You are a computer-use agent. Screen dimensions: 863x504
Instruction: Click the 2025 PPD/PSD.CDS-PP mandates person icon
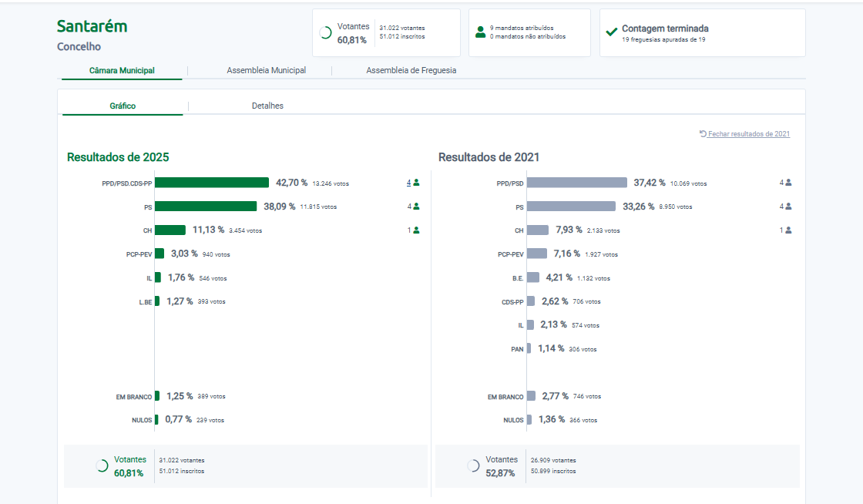417,183
